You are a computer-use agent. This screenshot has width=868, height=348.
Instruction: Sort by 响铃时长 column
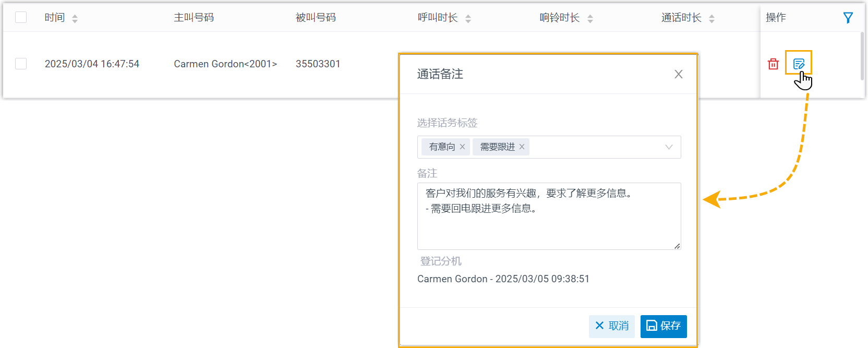(590, 19)
